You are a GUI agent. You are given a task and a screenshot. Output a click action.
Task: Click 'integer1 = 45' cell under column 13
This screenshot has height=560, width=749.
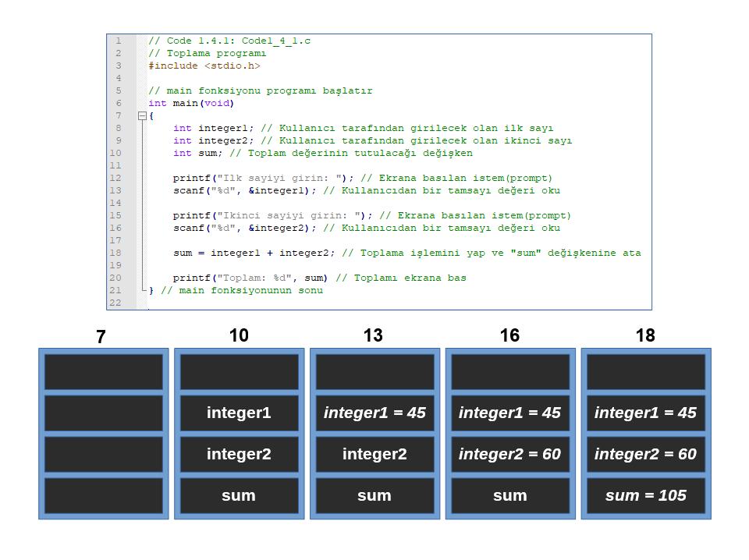point(375,413)
